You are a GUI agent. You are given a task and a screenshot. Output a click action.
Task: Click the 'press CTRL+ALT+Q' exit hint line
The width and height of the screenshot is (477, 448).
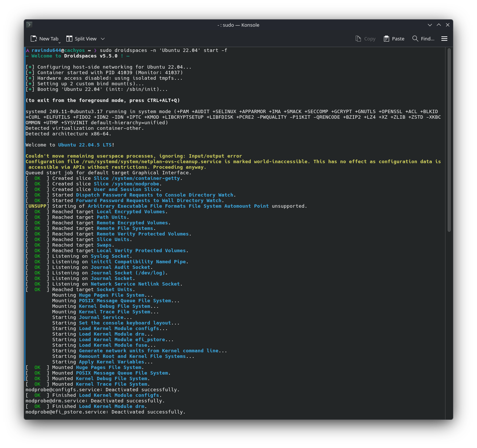coord(103,101)
